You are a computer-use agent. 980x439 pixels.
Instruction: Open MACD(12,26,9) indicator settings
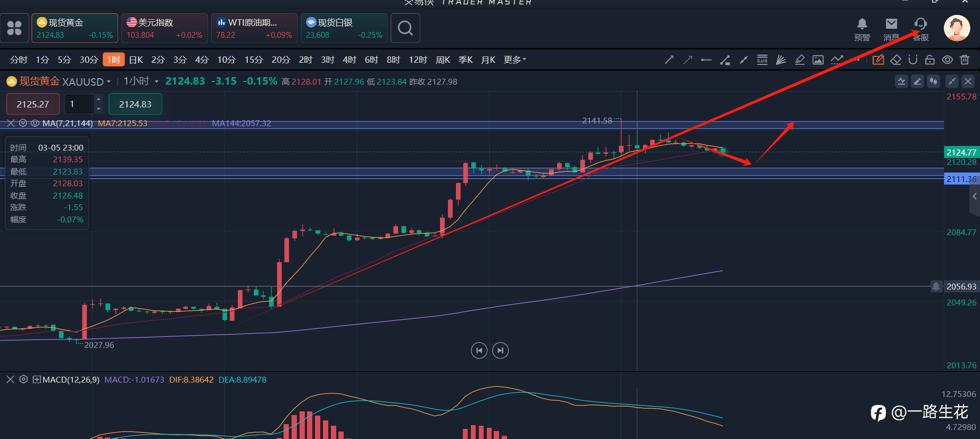click(23, 379)
